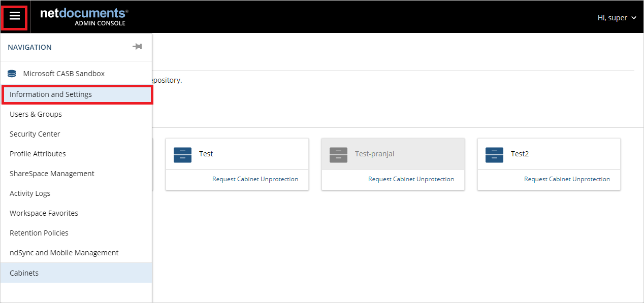
Task: Select ndSync and Mobile Management
Action: [x=64, y=252]
